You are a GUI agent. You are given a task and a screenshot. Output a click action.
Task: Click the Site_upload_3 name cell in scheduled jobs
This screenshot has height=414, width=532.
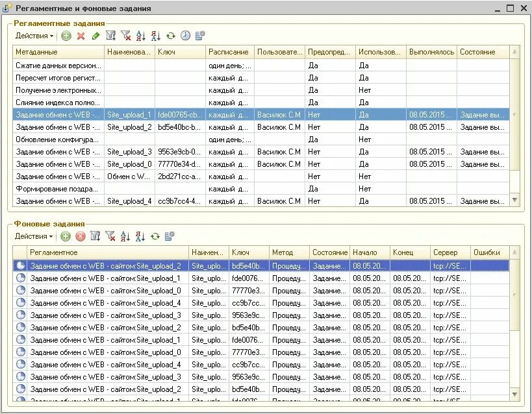click(130, 152)
